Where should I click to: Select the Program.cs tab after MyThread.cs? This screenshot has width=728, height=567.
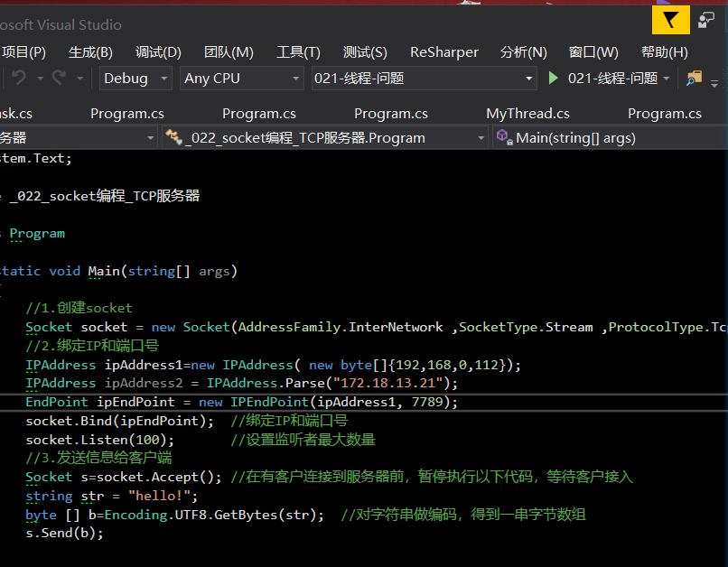pyautogui.click(x=665, y=114)
